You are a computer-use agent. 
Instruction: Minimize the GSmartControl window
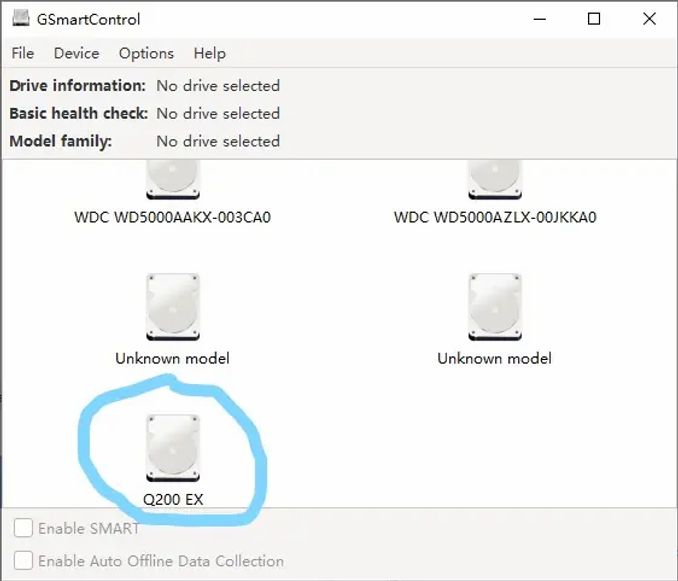[540, 19]
